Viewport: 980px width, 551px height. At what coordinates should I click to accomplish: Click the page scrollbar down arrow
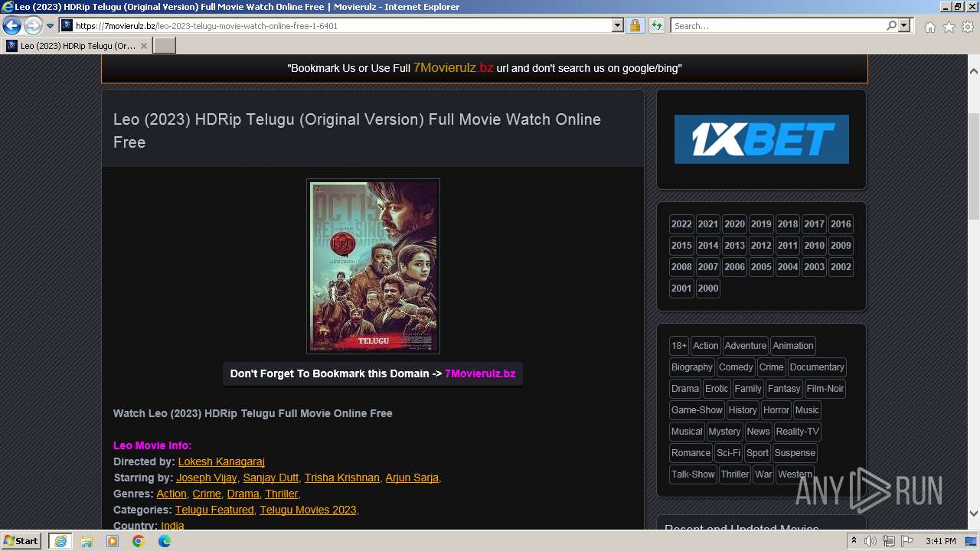(974, 514)
